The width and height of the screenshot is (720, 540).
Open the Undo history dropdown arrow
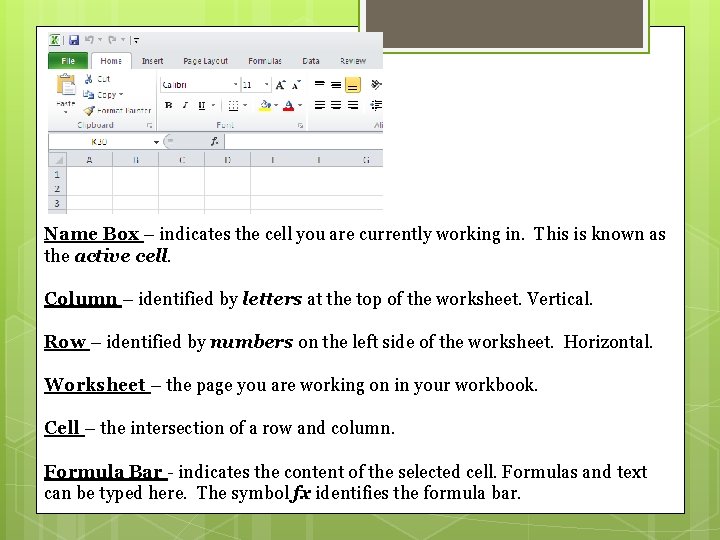pyautogui.click(x=100, y=40)
